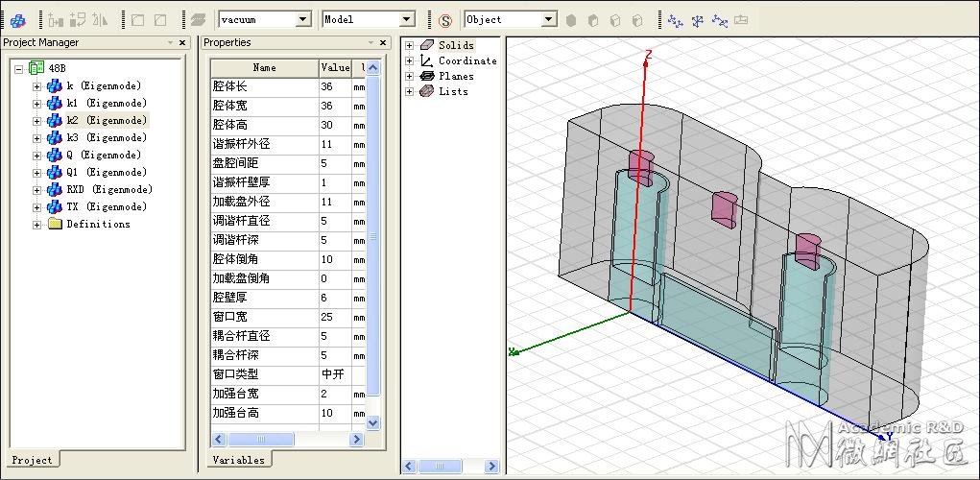The width and height of the screenshot is (980, 480).
Task: Click value 25 for 窗口宽
Action: pos(334,317)
